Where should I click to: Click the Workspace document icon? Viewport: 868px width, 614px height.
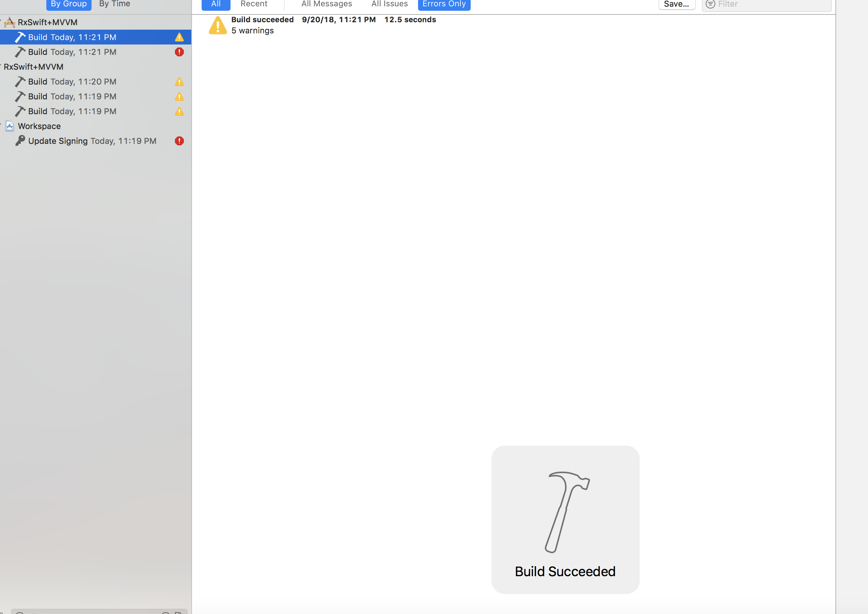[x=10, y=126]
